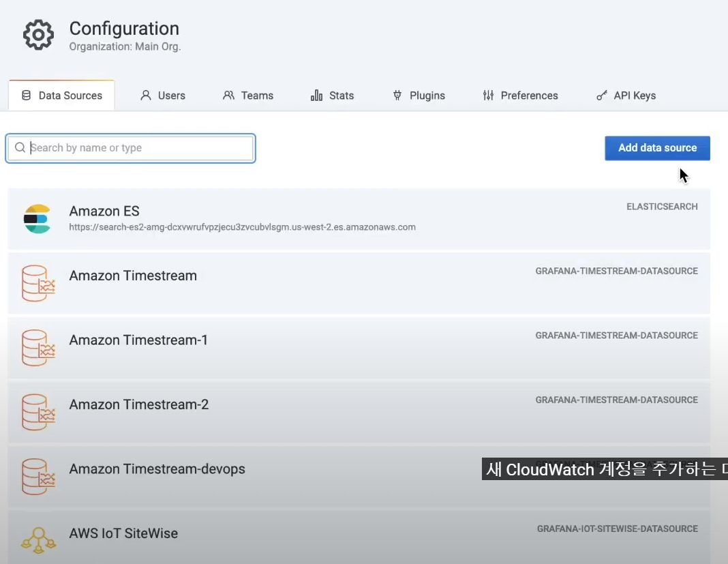Image resolution: width=728 pixels, height=564 pixels.
Task: Click the Stats bar chart icon
Action: pyautogui.click(x=317, y=95)
